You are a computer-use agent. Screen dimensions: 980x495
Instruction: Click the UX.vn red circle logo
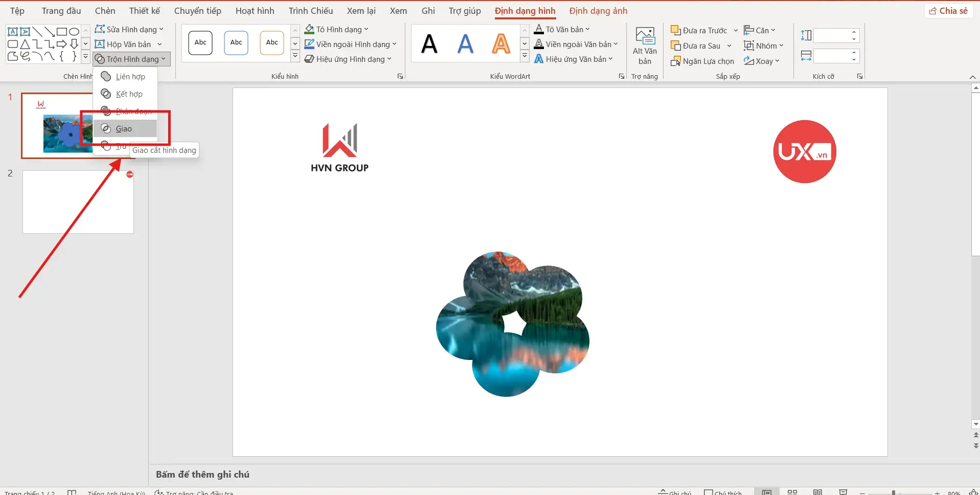point(805,151)
